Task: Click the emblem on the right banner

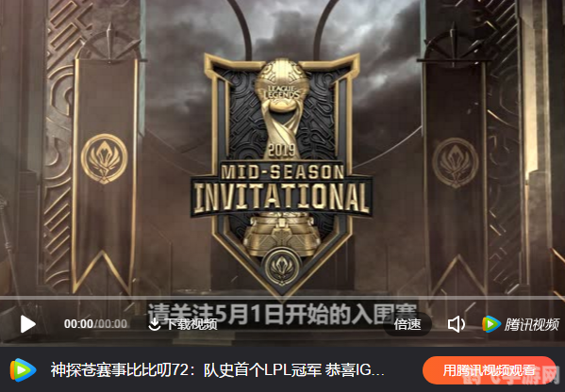Action: [456, 162]
